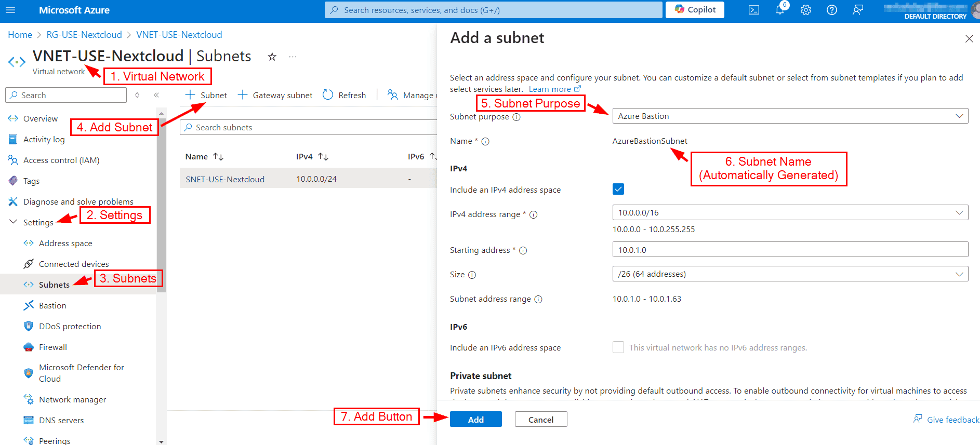Open Cloud Shell from the top bar
This screenshot has height=445, width=980.
coord(754,10)
